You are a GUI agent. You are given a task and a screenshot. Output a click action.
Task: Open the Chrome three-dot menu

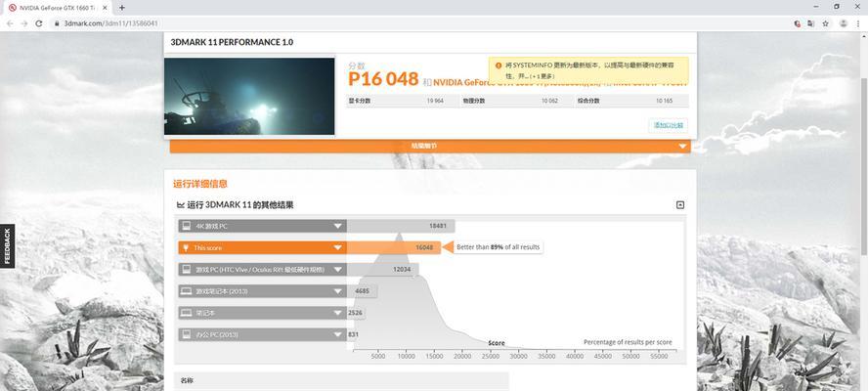point(858,23)
